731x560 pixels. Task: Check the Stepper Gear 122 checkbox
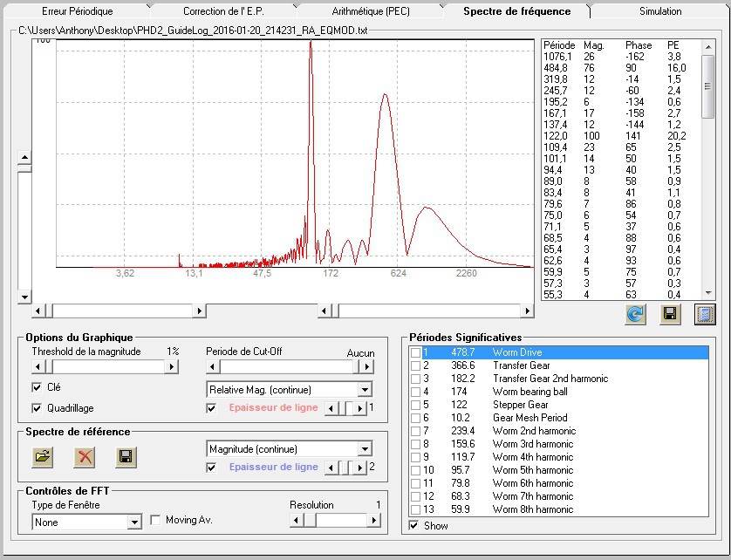415,405
